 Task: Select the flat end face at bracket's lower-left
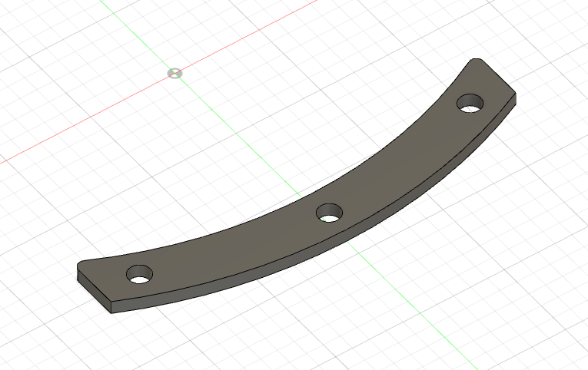point(95,291)
